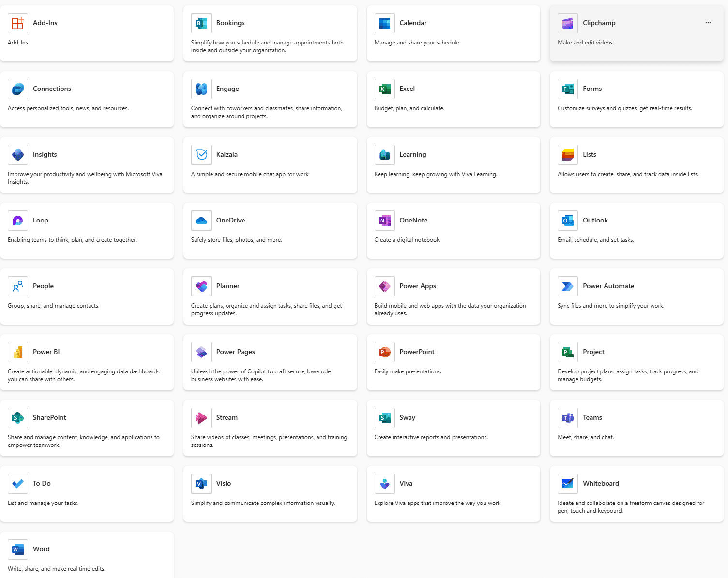Open the Sway app icon
The height and width of the screenshot is (578, 728).
click(385, 418)
